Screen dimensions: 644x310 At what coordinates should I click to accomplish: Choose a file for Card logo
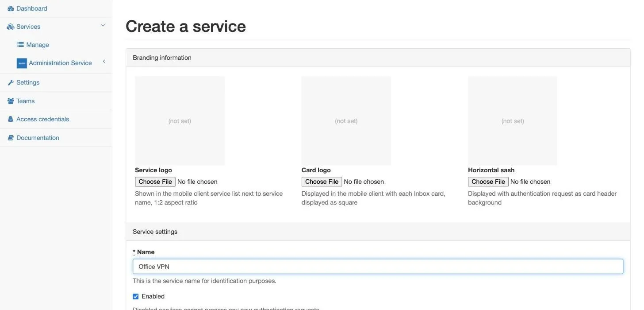click(x=322, y=182)
